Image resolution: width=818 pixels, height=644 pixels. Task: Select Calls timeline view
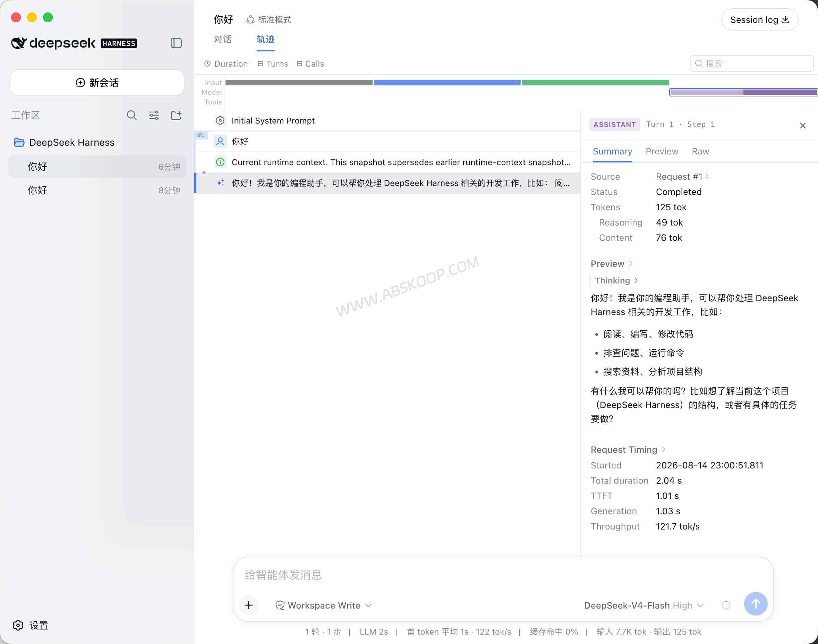point(310,64)
